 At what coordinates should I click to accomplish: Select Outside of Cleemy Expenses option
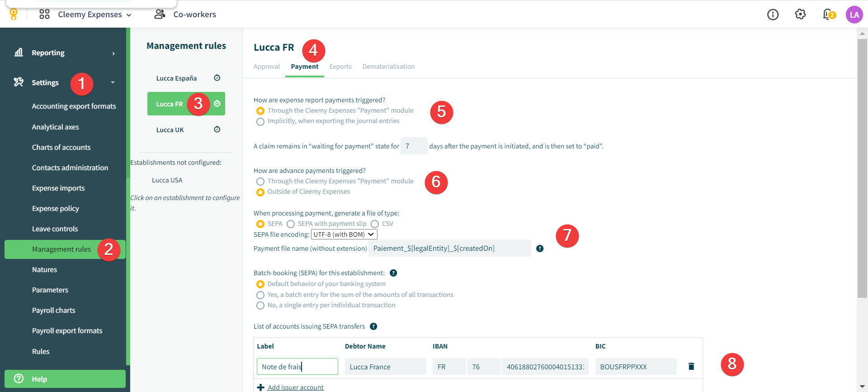pyautogui.click(x=260, y=192)
